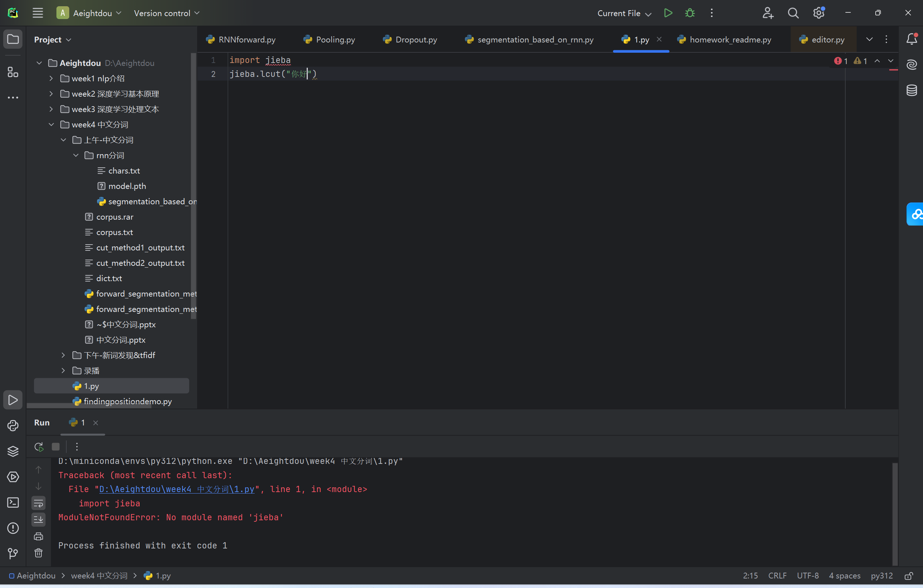Click the Notifications bell icon
The height and width of the screenshot is (588, 923).
[x=912, y=39]
